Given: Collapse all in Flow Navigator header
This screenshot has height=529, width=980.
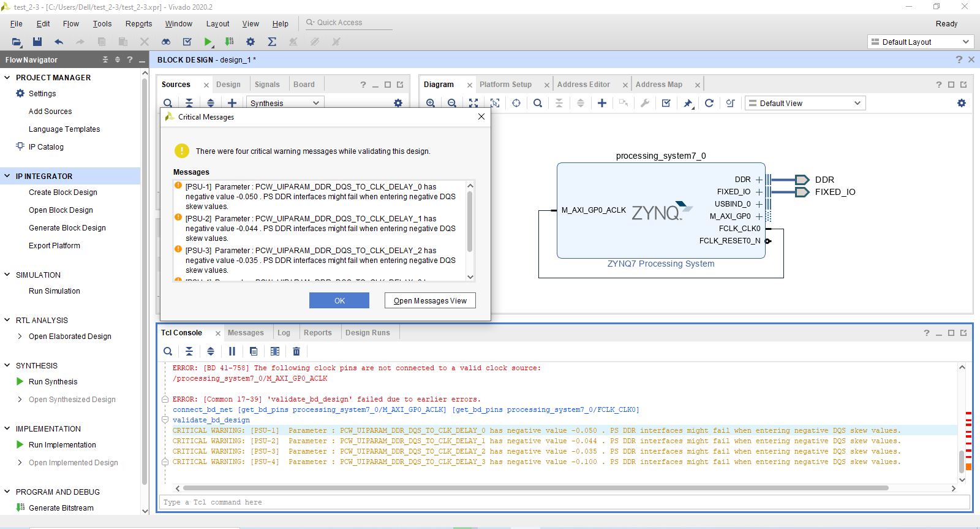Looking at the screenshot, I should click(105, 59).
